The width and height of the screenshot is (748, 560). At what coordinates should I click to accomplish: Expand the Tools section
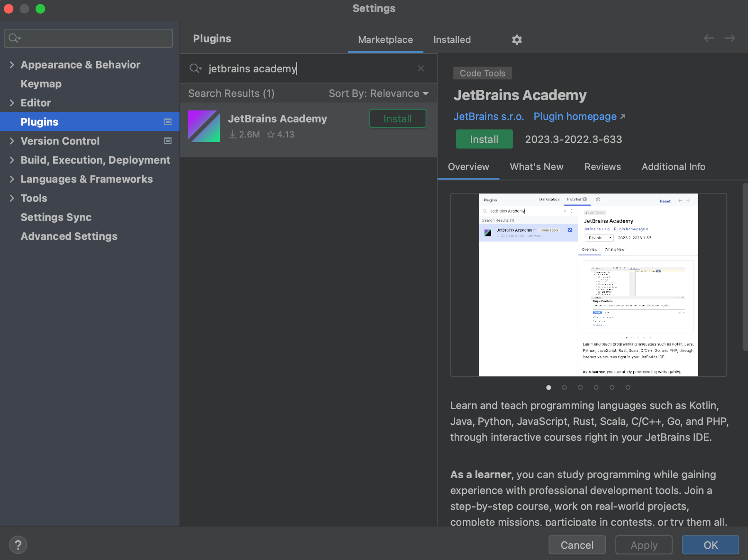12,198
